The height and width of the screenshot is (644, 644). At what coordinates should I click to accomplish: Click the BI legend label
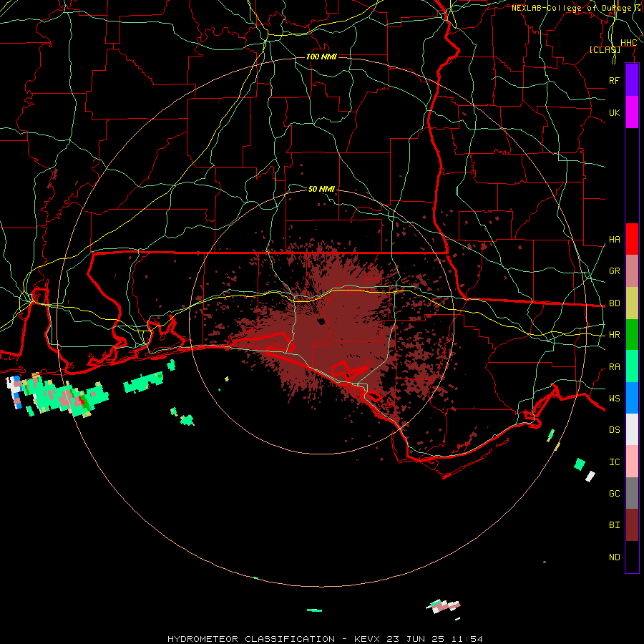pos(614,525)
